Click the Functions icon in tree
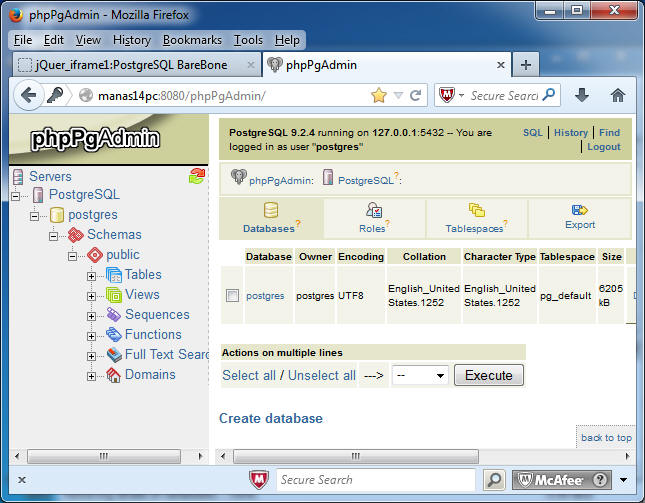645x503 pixels. (x=114, y=335)
